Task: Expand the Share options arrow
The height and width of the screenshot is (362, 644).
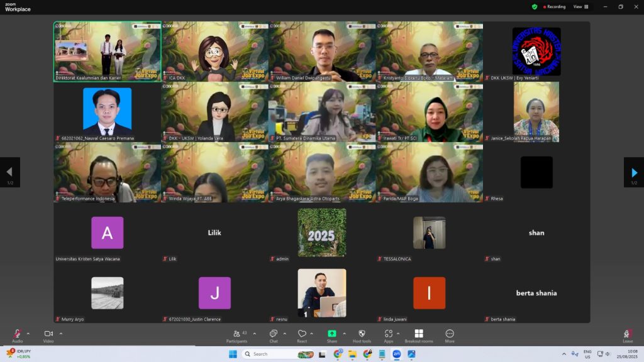Action: (344, 334)
